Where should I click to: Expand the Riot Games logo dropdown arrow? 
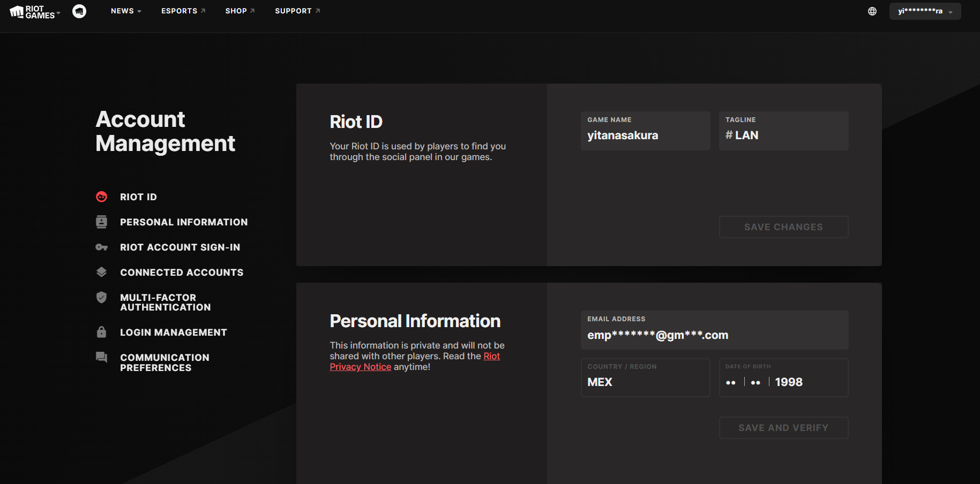coord(58,12)
